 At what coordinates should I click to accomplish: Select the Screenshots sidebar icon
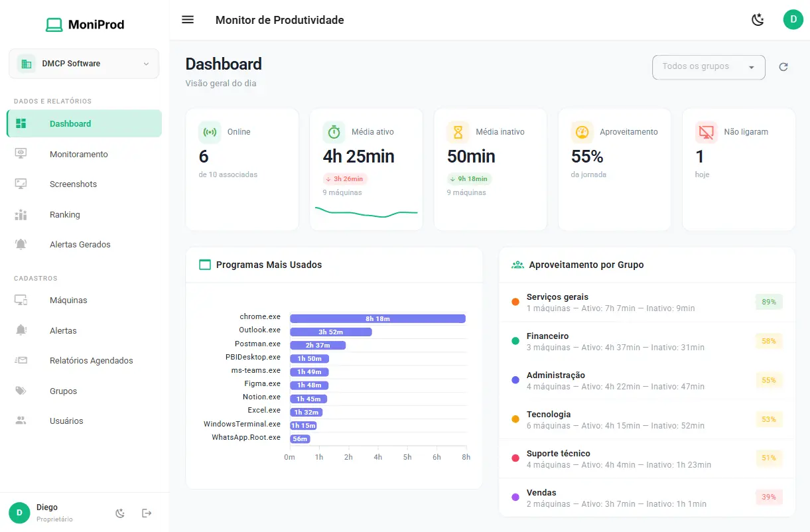21,184
